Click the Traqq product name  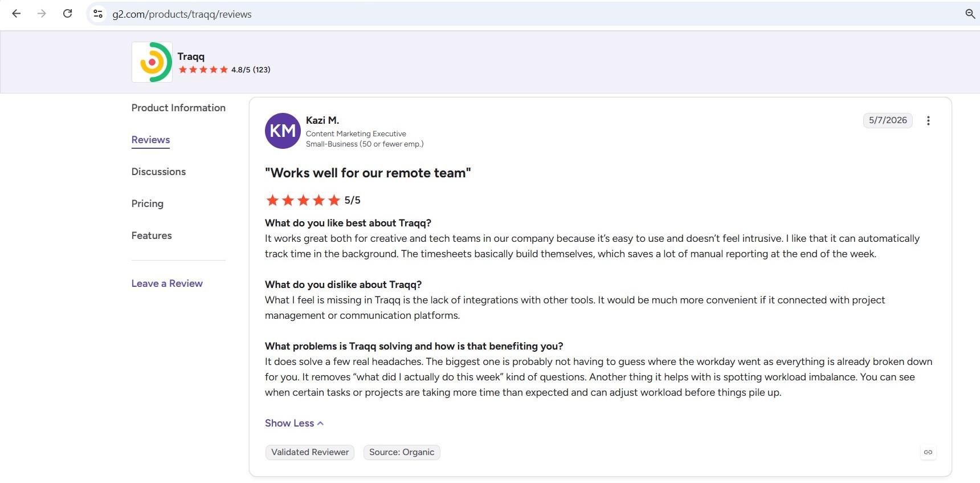[191, 56]
